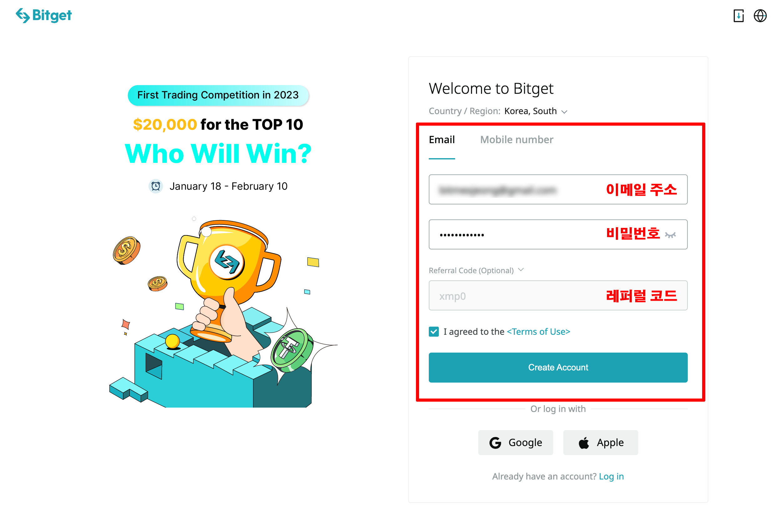Click the Google logo icon

(x=495, y=443)
